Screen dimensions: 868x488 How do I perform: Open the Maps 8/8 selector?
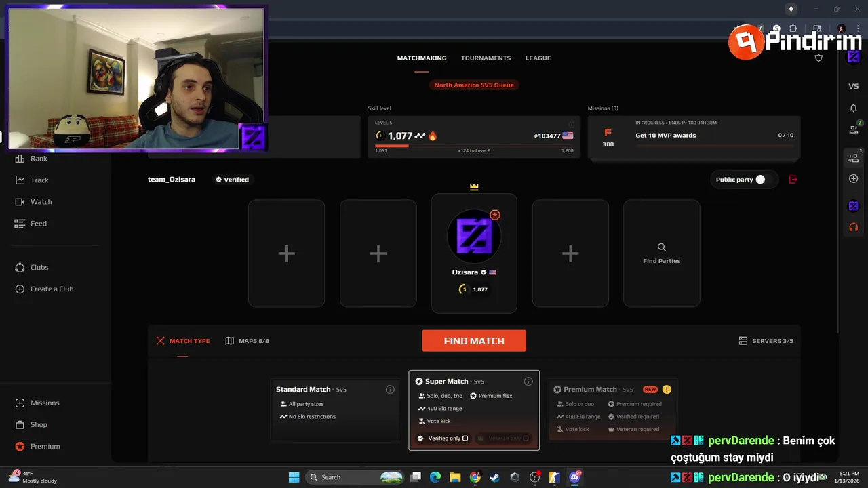pyautogui.click(x=248, y=341)
